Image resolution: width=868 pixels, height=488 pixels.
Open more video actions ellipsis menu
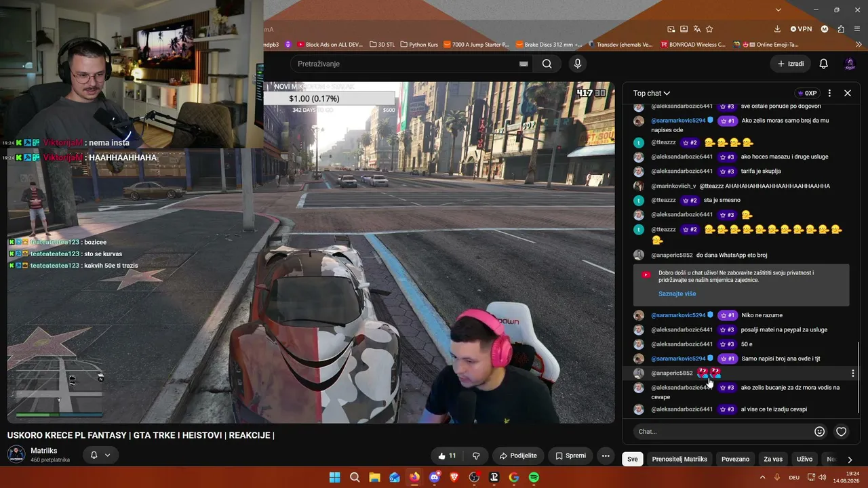click(606, 455)
